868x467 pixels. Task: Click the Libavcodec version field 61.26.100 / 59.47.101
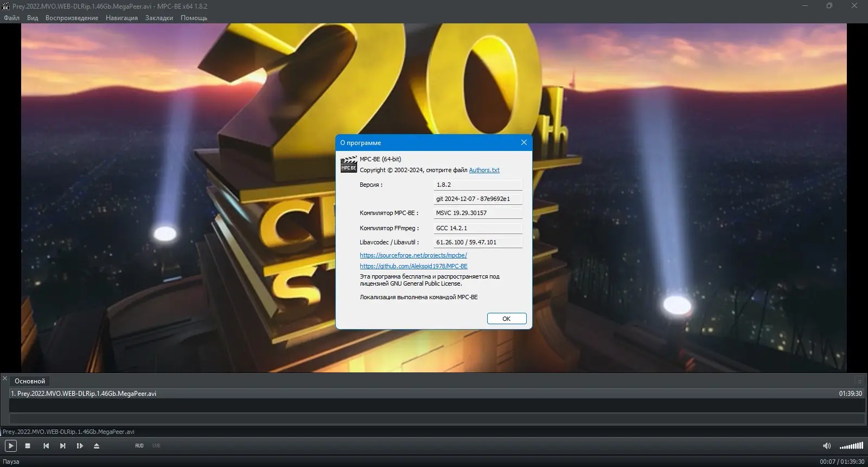478,242
